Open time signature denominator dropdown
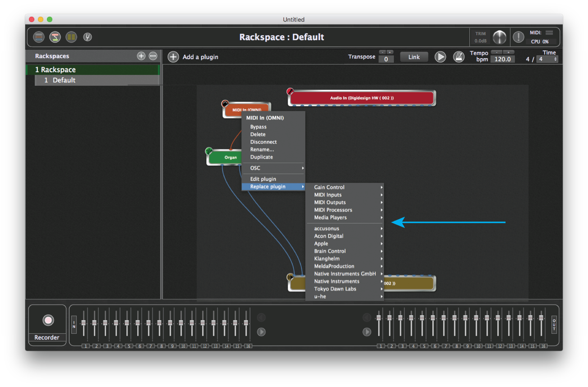 coord(547,59)
